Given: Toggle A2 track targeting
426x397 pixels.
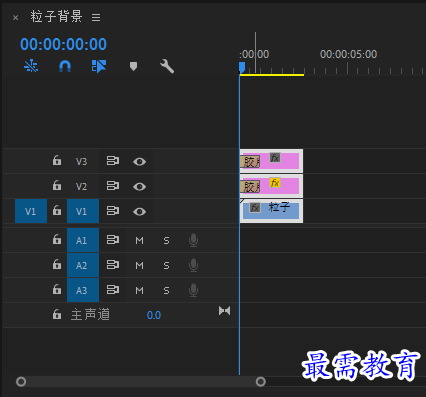Looking at the screenshot, I should pos(83,265).
